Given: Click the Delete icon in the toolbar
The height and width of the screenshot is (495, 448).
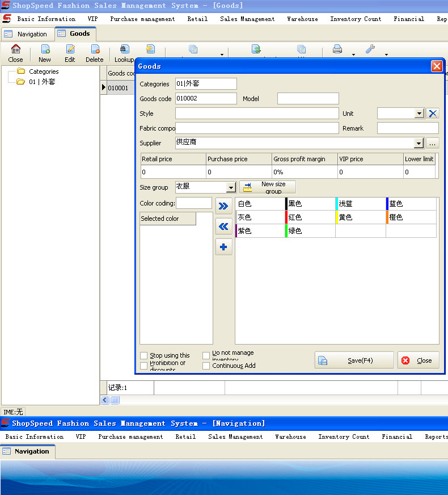Looking at the screenshot, I should (x=95, y=49).
